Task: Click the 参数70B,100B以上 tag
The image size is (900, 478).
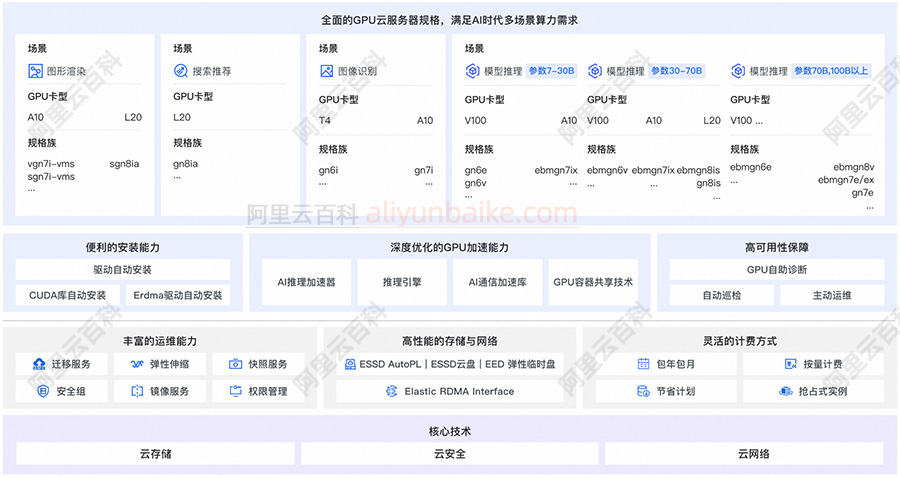Action: click(831, 71)
